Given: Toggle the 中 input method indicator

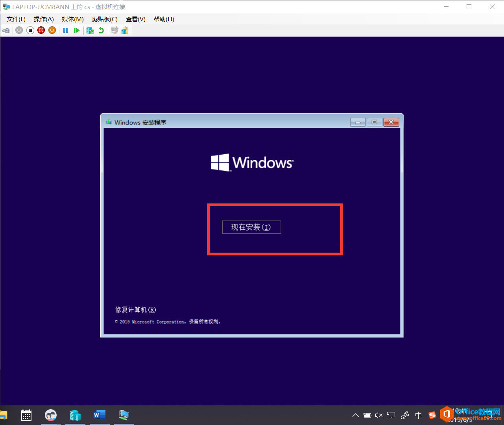Looking at the screenshot, I should point(419,415).
